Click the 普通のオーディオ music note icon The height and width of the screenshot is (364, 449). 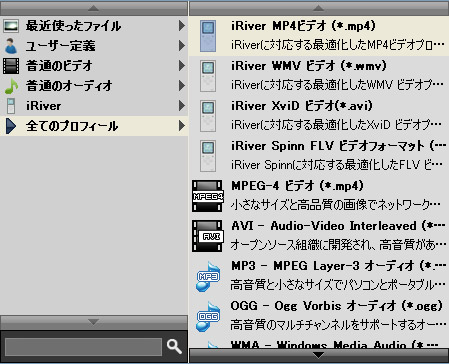click(11, 86)
